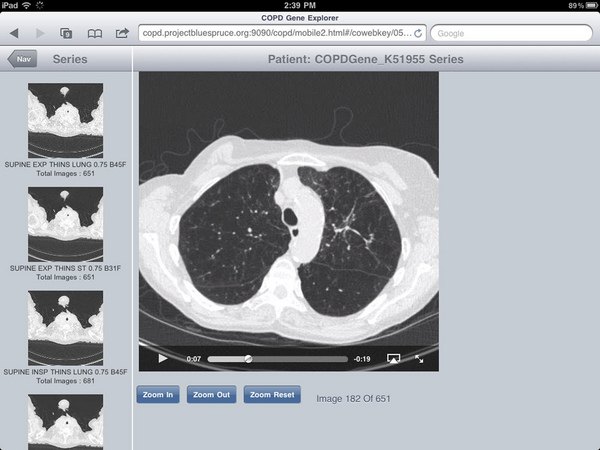Screen dimensions: 600x450
Task: Select SUPINE EXP THINS ST 0.75 B31F thumbnail
Action: coord(65,224)
